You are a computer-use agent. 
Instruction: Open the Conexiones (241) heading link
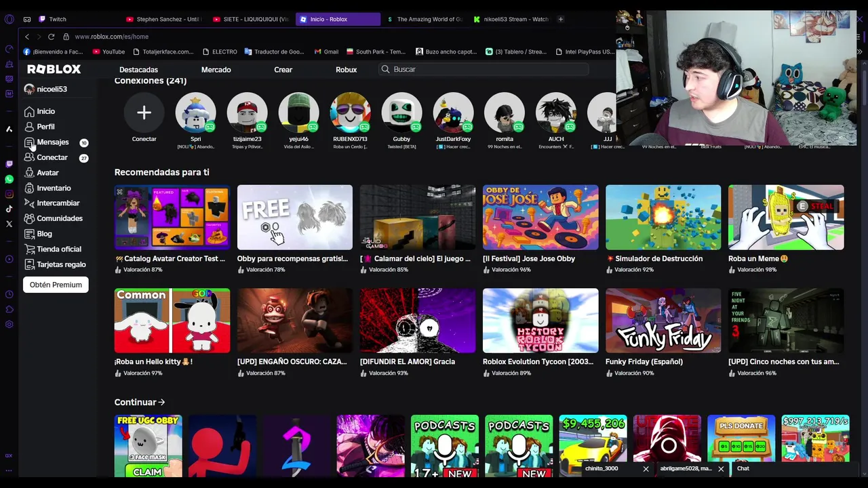click(151, 81)
